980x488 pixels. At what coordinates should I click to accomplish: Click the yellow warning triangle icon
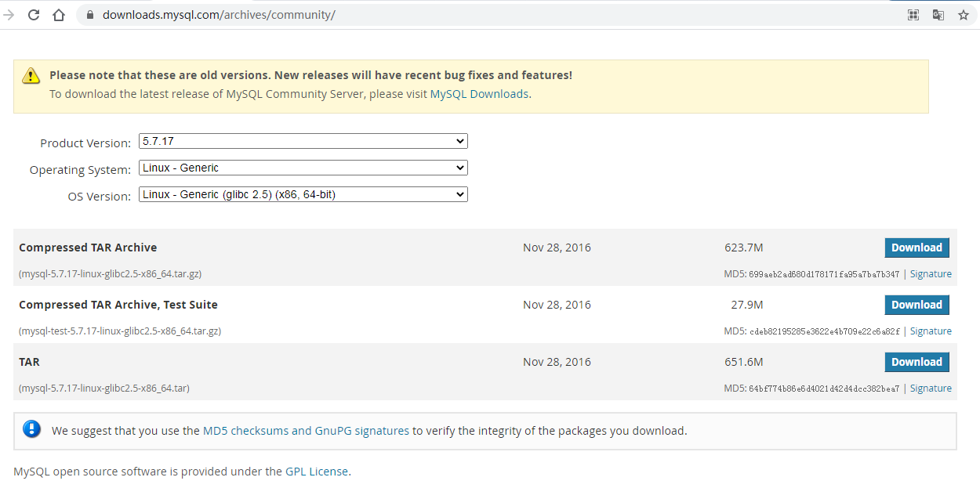31,75
